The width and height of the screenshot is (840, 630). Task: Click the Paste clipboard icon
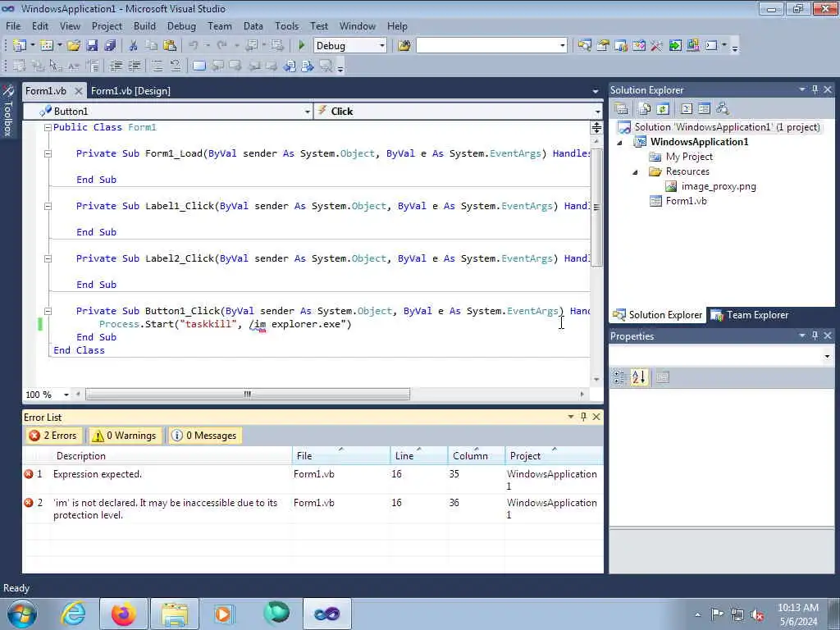pos(170,46)
